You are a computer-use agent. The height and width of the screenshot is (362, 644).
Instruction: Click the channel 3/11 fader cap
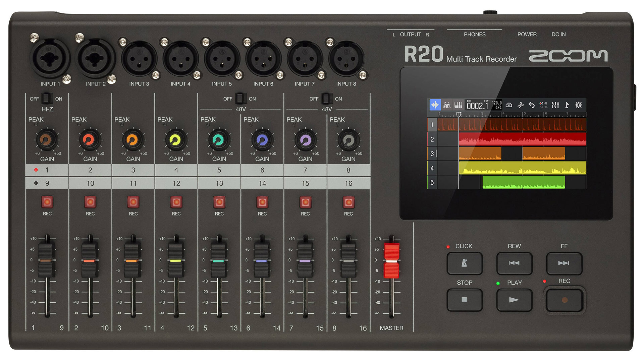coord(132,260)
